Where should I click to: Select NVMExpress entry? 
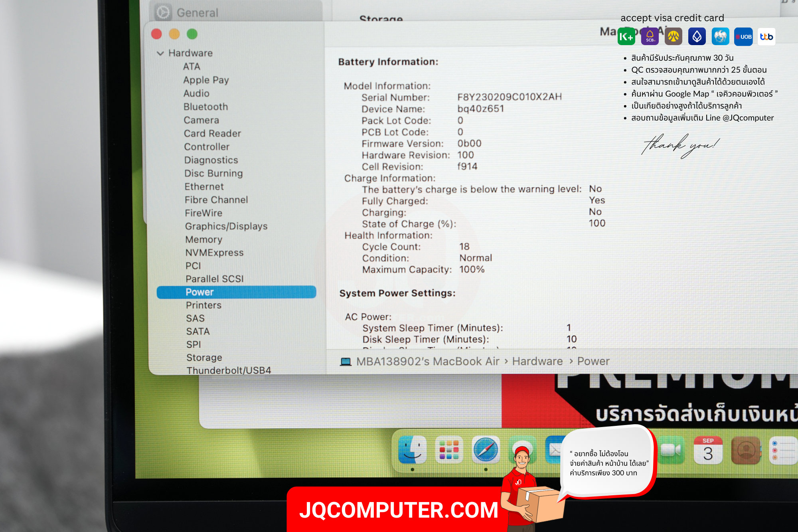click(x=214, y=252)
